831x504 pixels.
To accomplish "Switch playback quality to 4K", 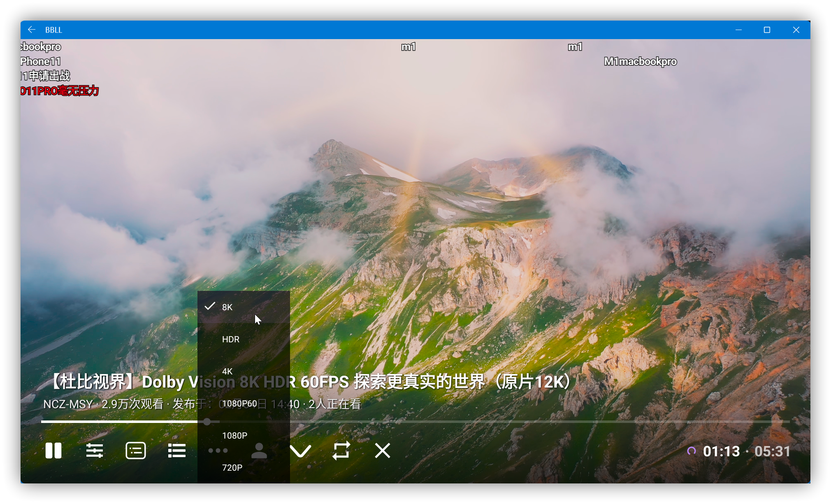I will point(227,371).
